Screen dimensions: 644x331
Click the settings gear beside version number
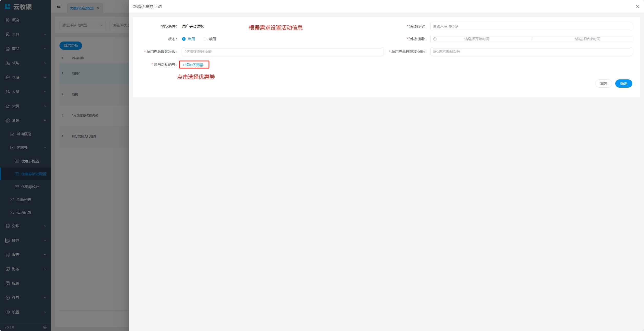point(45,327)
